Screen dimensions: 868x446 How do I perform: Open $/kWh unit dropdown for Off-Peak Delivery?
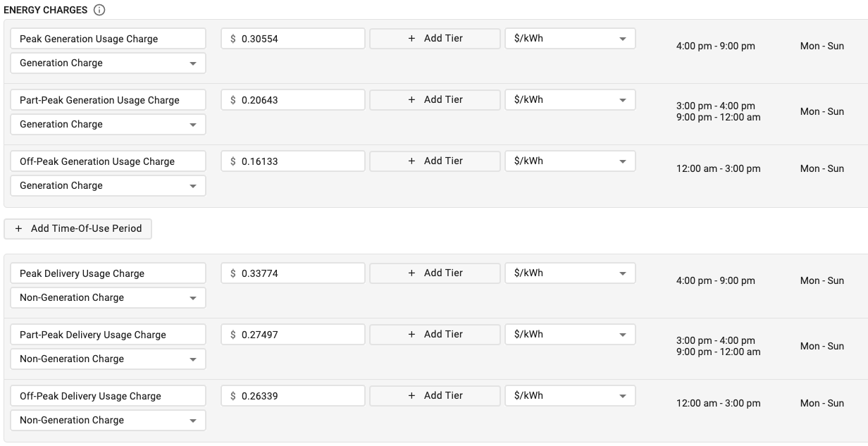pos(570,396)
